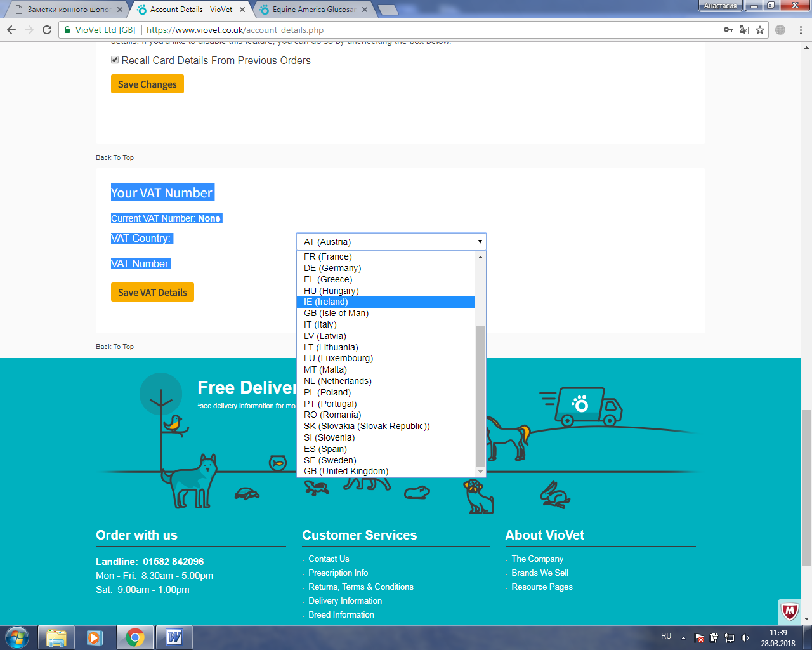Show hidden system tray icons

(x=683, y=638)
